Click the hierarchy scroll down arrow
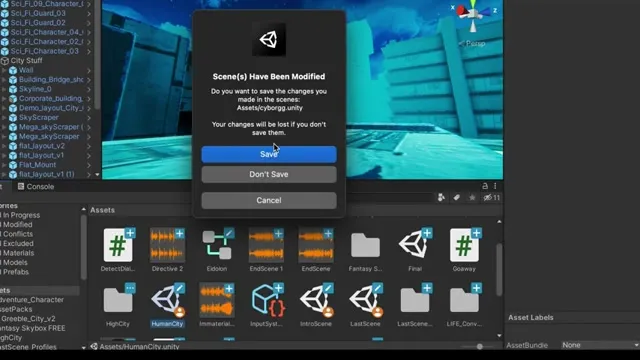 point(97,175)
